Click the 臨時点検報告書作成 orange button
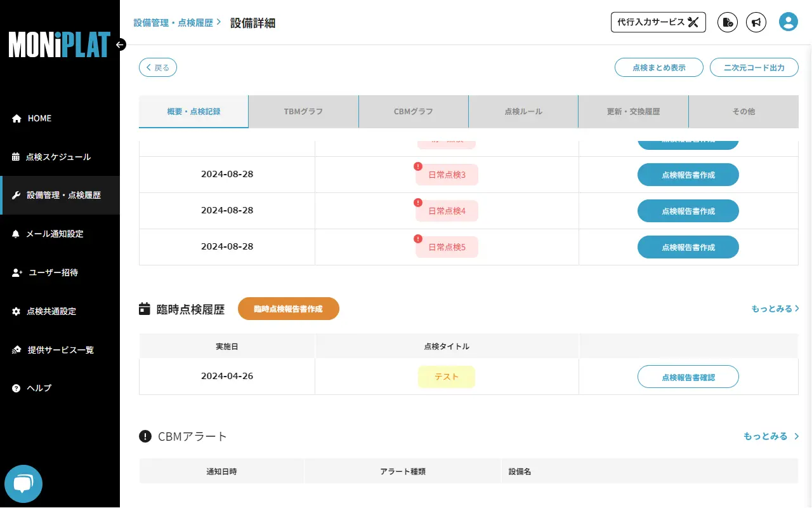Image resolution: width=812 pixels, height=508 pixels. click(289, 309)
